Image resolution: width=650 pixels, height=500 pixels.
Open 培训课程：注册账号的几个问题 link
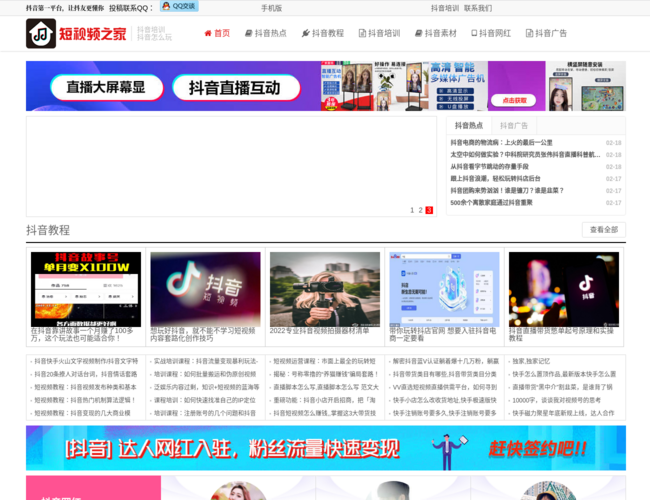(x=204, y=413)
